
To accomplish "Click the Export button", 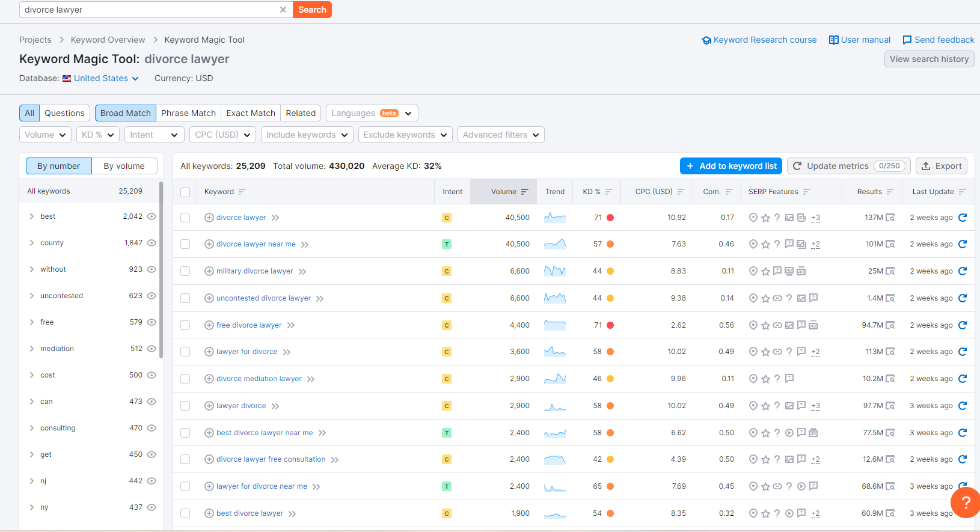I will pyautogui.click(x=942, y=166).
